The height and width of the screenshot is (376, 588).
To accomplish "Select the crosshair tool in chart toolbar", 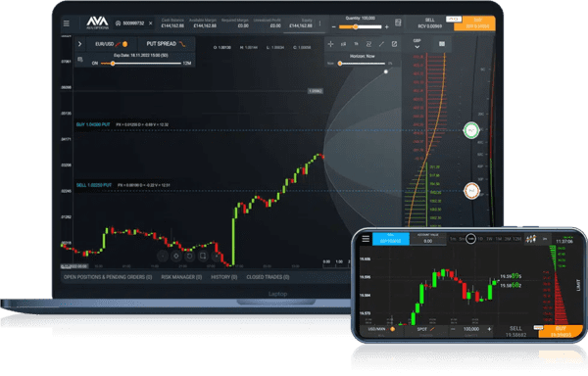I will coord(330,44).
